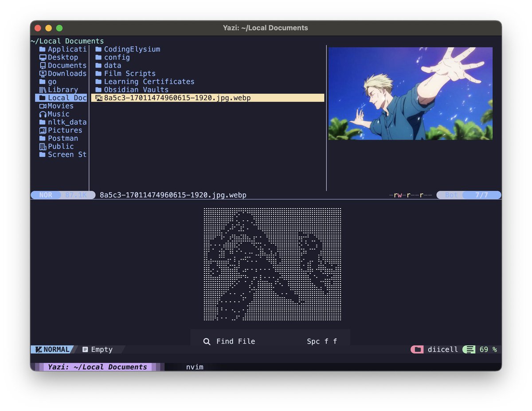Click the headphones icon beside Music
Image resolution: width=532 pixels, height=411 pixels.
43,114
